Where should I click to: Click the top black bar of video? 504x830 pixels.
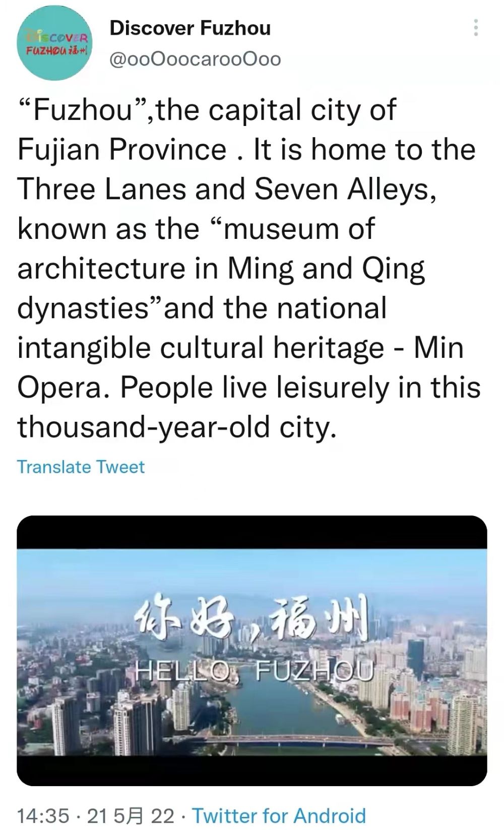[252, 532]
